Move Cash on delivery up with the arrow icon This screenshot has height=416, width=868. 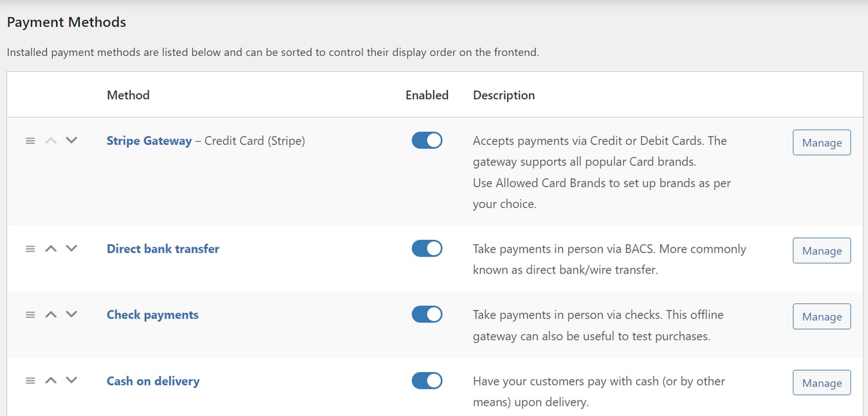tap(51, 380)
